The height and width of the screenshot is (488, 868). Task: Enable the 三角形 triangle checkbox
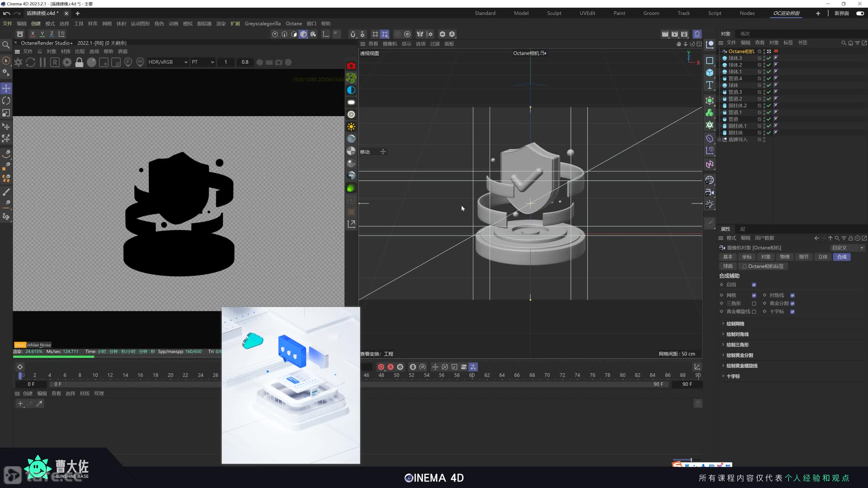(754, 304)
